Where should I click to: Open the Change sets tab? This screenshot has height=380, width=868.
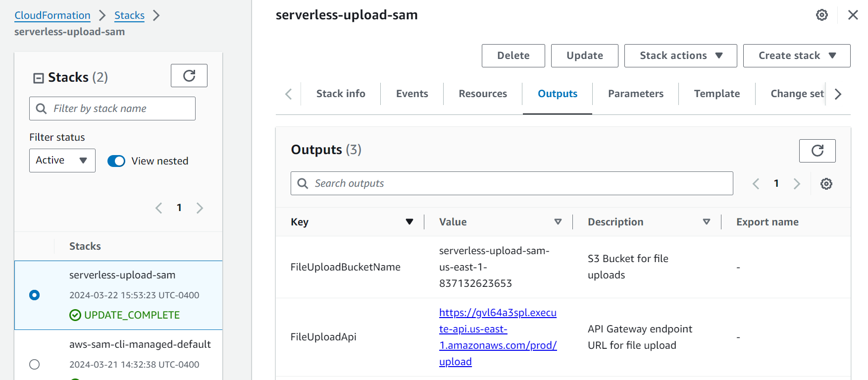pos(797,94)
